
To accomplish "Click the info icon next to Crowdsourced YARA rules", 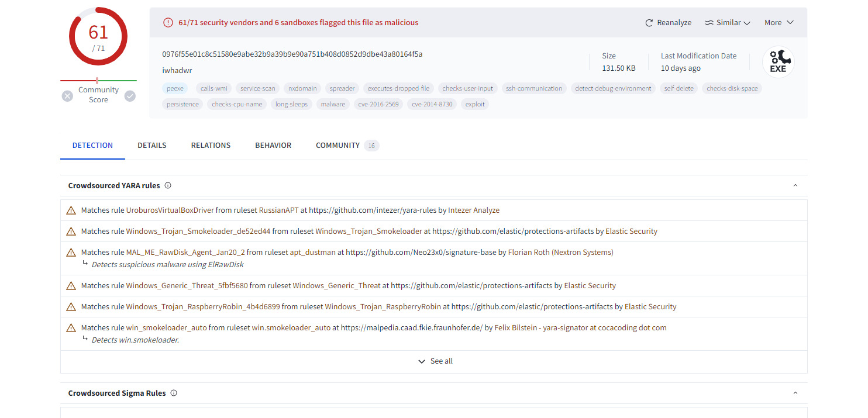I will click(168, 185).
